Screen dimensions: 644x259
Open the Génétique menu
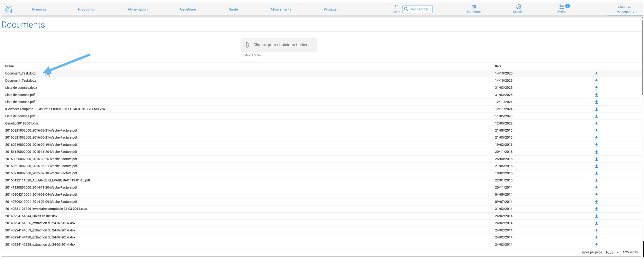click(188, 9)
